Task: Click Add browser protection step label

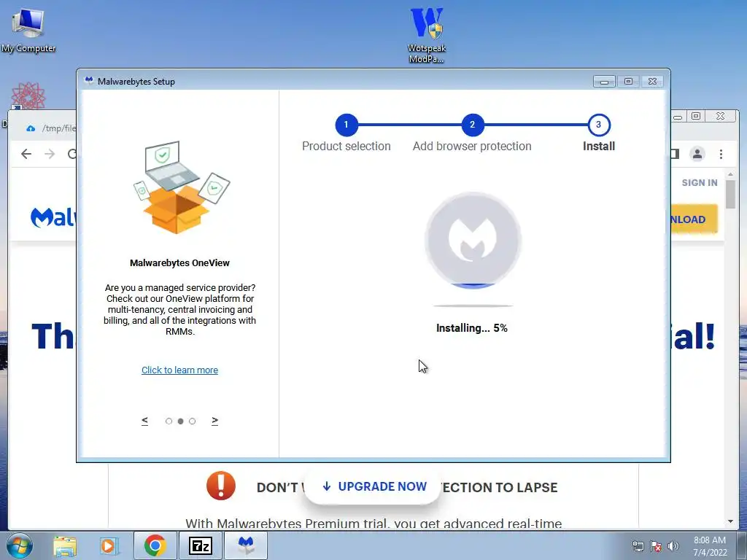Action: point(472,146)
